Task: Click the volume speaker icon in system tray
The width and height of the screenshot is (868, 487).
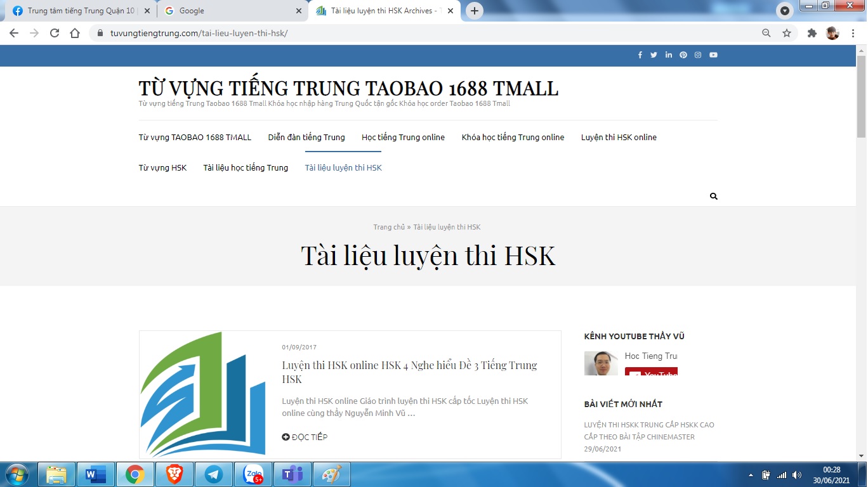Action: pyautogui.click(x=797, y=475)
